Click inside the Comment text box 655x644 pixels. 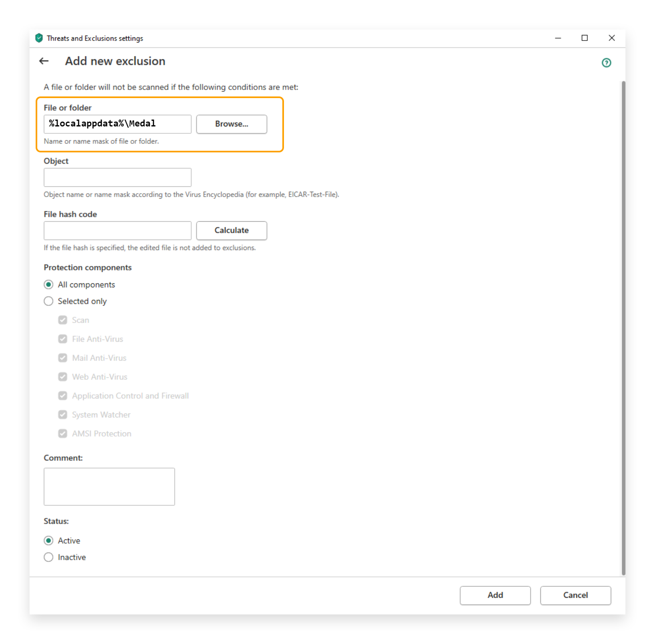109,487
